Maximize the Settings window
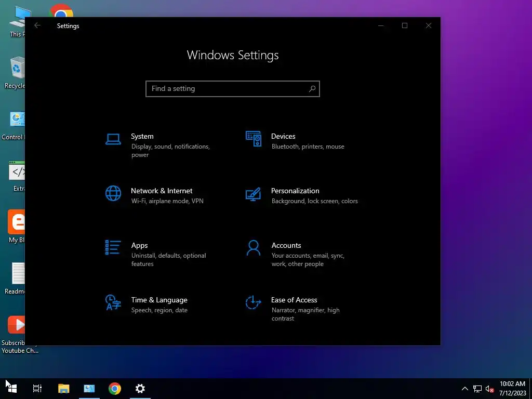Viewport: 532px width, 399px height. point(404,25)
